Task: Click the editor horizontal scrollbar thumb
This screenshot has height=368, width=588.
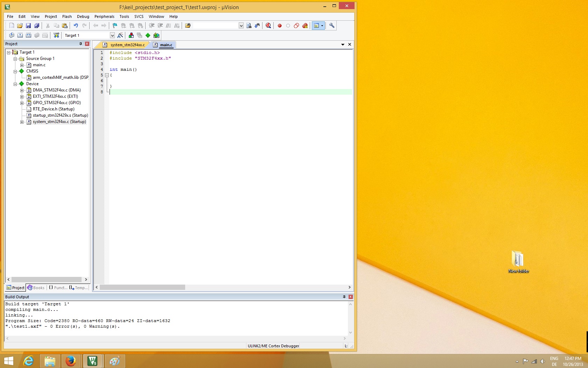Action: (x=142, y=287)
